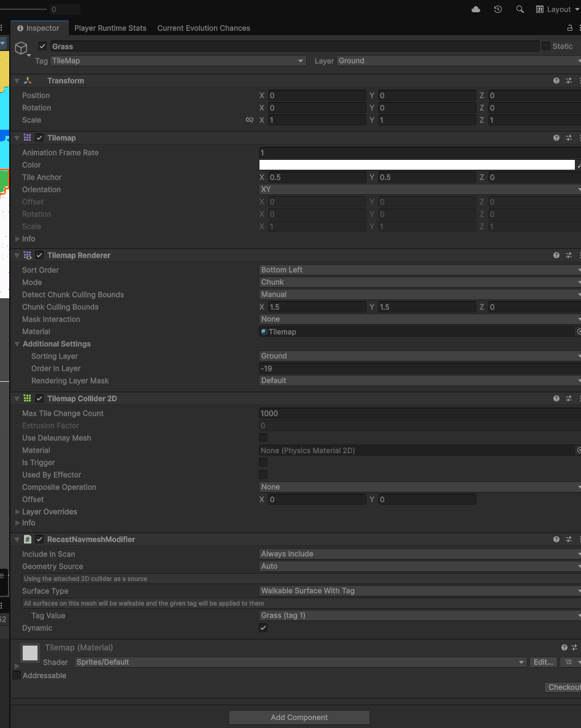Toggle the Static checkbox

[x=546, y=46]
